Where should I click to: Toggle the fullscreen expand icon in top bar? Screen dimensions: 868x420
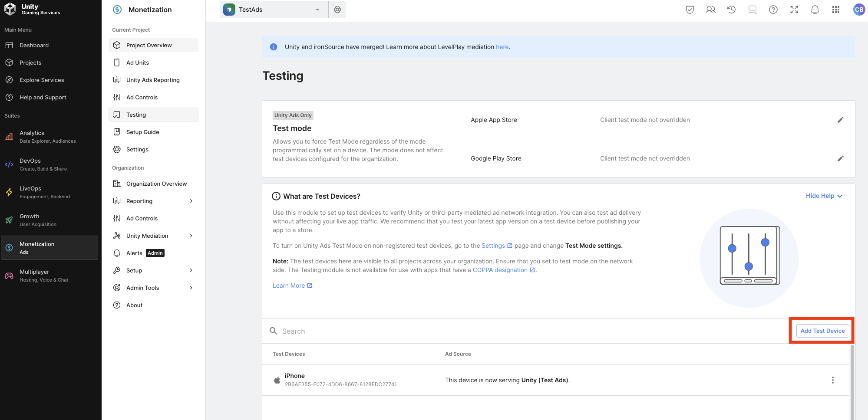[794, 10]
